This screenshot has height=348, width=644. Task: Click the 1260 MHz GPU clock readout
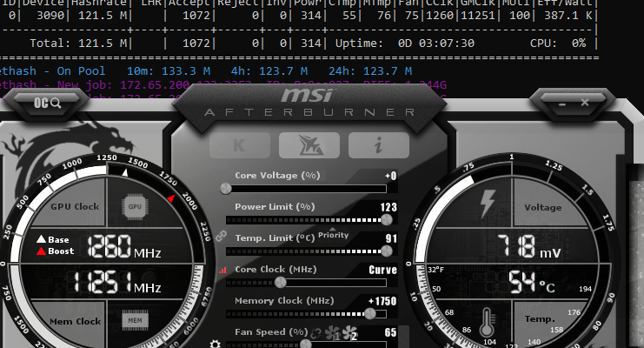pyautogui.click(x=123, y=246)
